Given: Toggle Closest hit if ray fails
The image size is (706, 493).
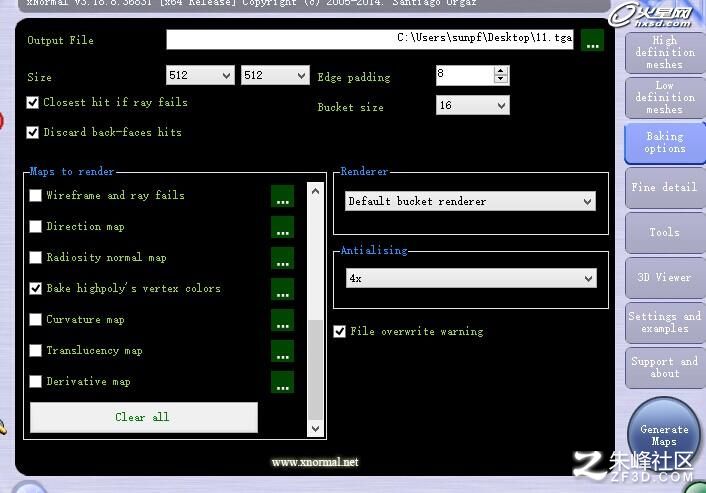Looking at the screenshot, I should (32, 103).
